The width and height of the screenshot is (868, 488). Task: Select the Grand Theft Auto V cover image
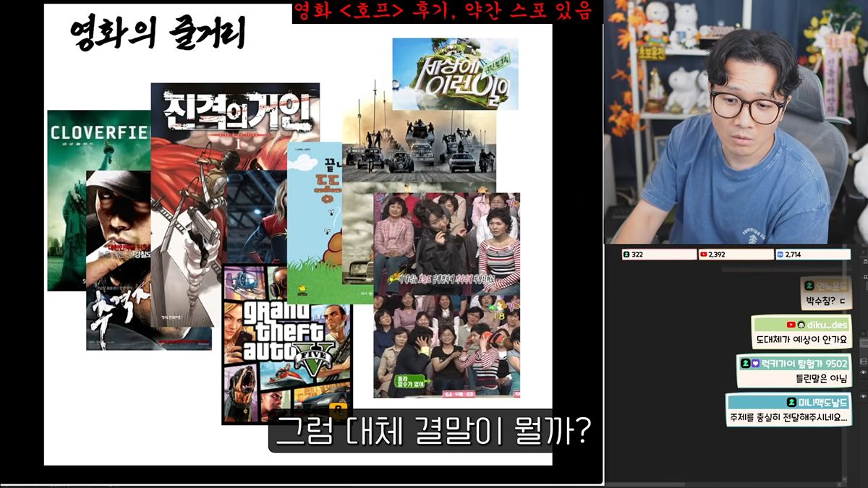pyautogui.click(x=286, y=344)
